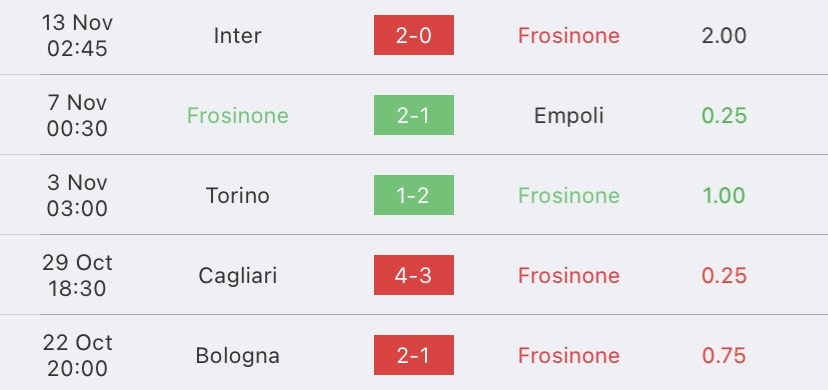Select the 29 Oct 18:30 match date
Screen dimensions: 828x390
pyautogui.click(x=77, y=275)
